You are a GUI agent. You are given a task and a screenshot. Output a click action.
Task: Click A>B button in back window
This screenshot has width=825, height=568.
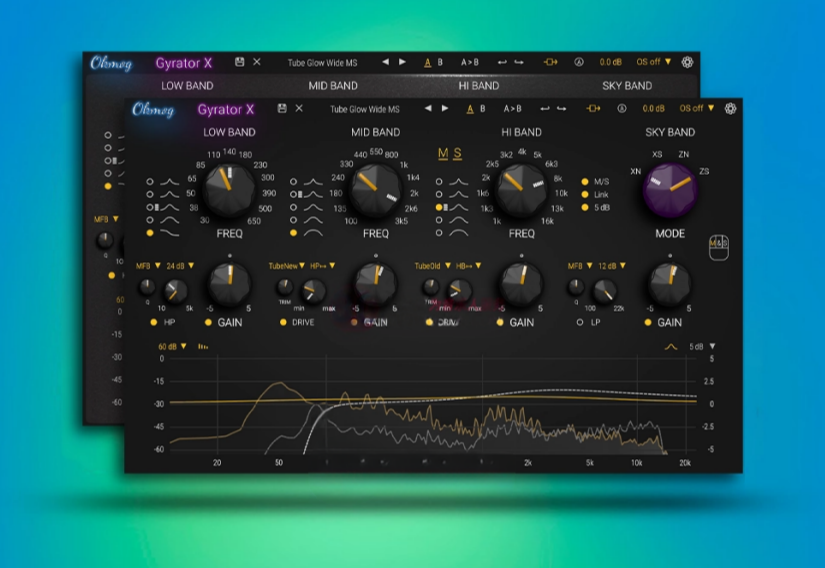pos(470,62)
